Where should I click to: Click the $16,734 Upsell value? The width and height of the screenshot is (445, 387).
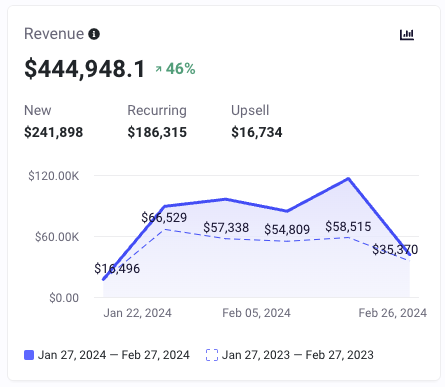pos(257,132)
